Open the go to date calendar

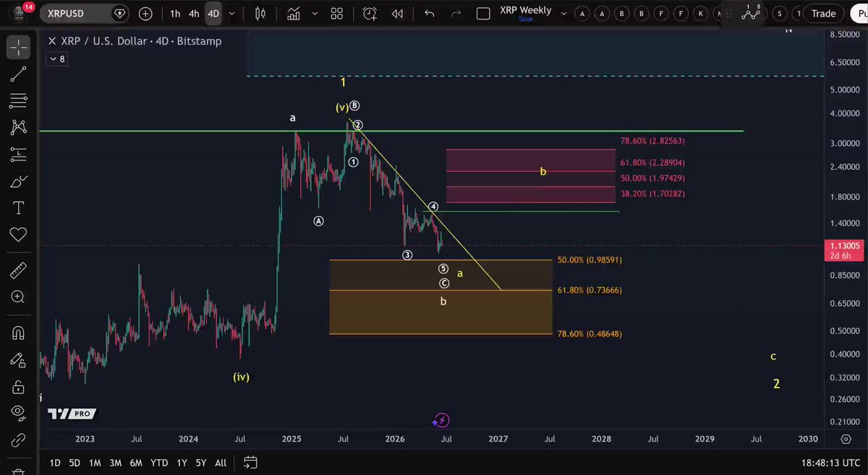coord(250,462)
